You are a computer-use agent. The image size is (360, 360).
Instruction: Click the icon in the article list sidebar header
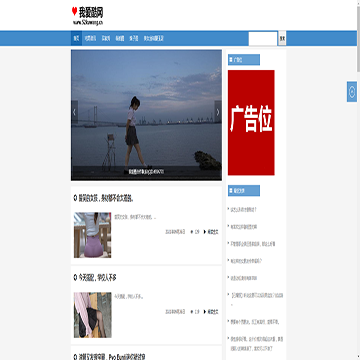(231, 191)
